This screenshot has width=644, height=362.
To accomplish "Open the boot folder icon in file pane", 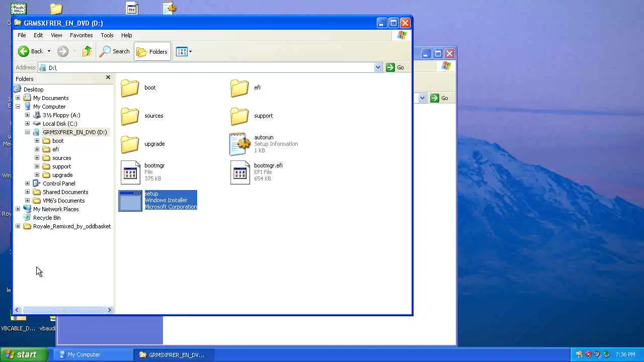I will tap(130, 88).
